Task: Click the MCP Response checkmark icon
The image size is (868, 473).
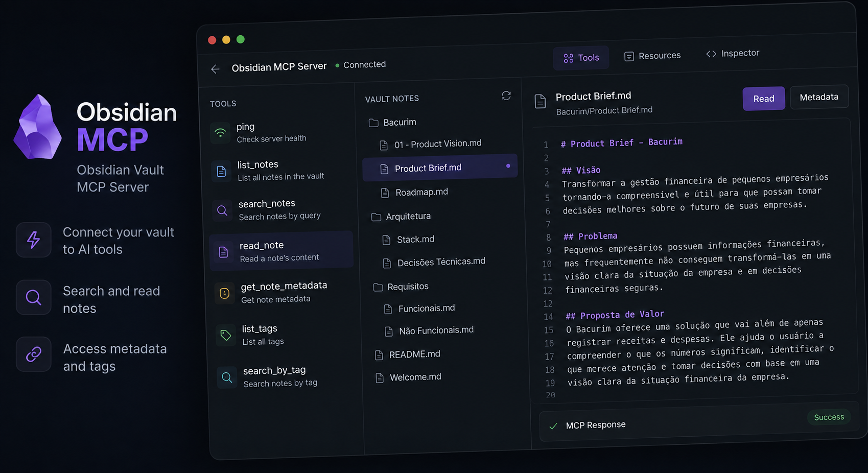Action: pos(553,426)
